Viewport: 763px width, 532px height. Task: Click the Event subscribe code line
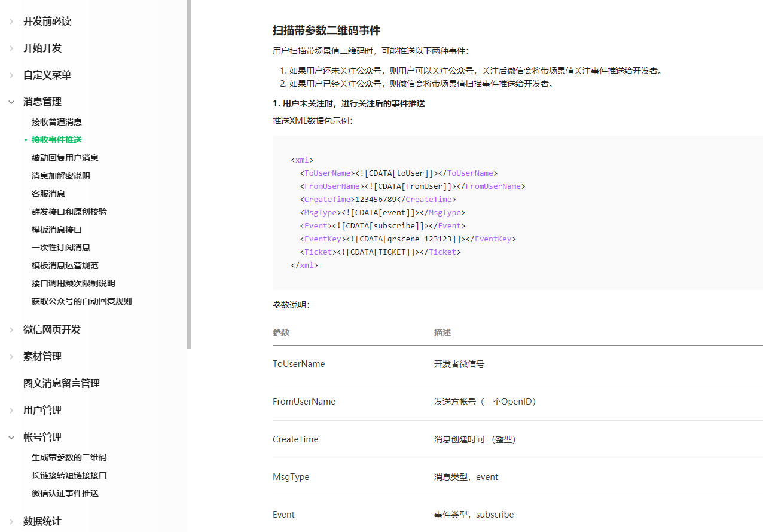pyautogui.click(x=383, y=226)
